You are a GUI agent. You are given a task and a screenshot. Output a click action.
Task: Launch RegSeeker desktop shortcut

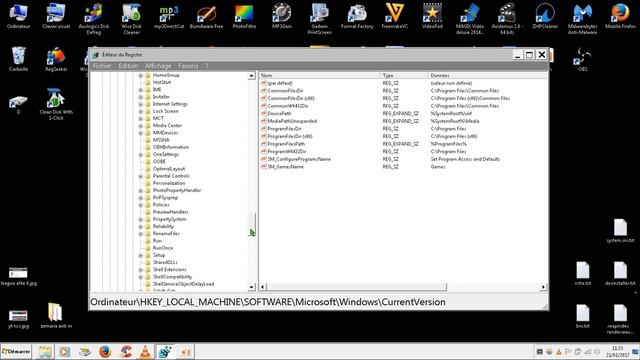tap(56, 59)
